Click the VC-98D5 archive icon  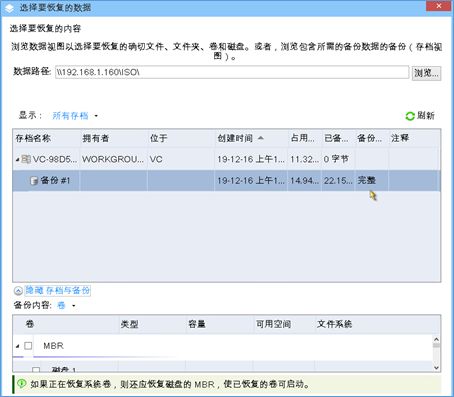point(26,159)
